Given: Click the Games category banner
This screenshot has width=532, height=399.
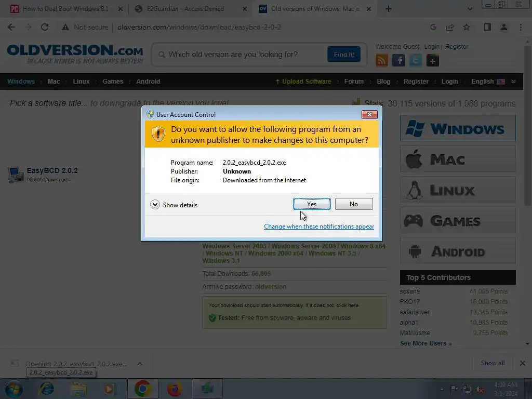Looking at the screenshot, I should coord(458,220).
